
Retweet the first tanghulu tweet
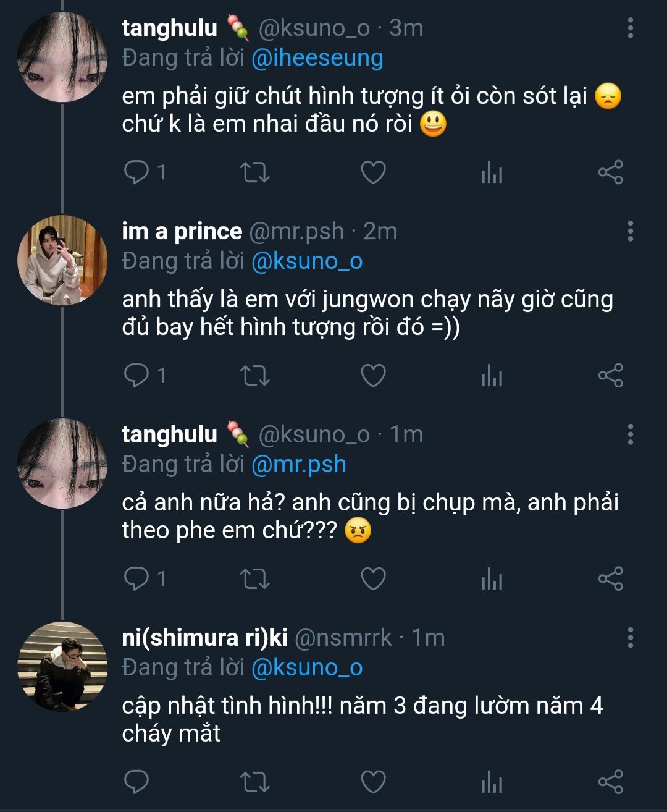[x=254, y=172]
